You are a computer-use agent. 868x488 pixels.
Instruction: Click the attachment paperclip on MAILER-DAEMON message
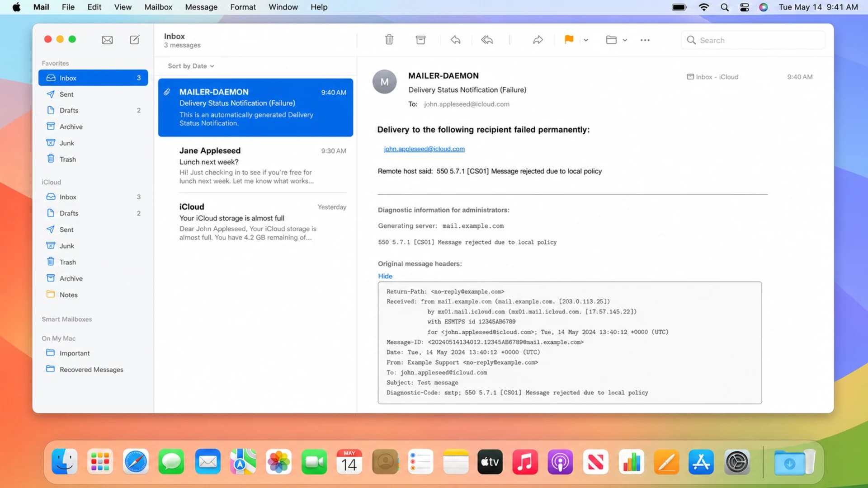pyautogui.click(x=167, y=92)
